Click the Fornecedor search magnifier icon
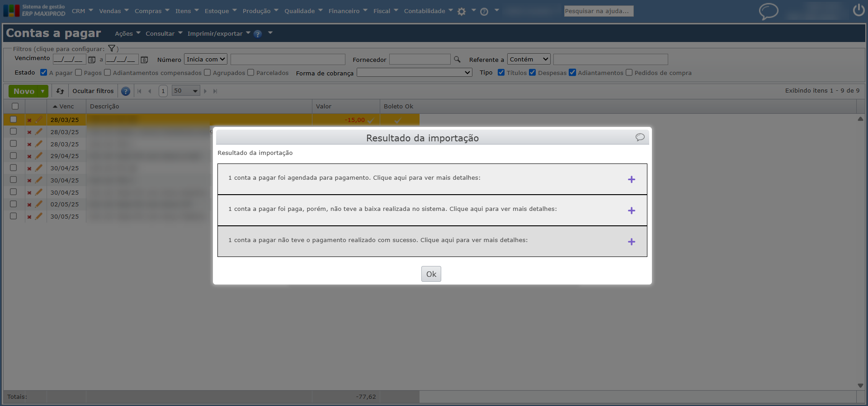868x406 pixels. (x=457, y=59)
